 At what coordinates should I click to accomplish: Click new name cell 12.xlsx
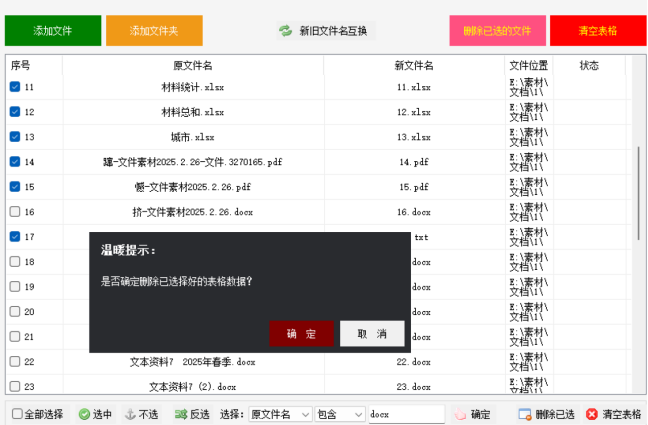pos(414,112)
